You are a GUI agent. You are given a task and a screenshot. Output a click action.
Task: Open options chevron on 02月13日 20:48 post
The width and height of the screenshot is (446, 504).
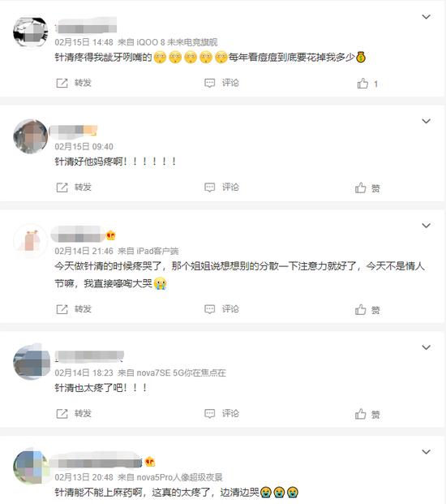pyautogui.click(x=426, y=452)
